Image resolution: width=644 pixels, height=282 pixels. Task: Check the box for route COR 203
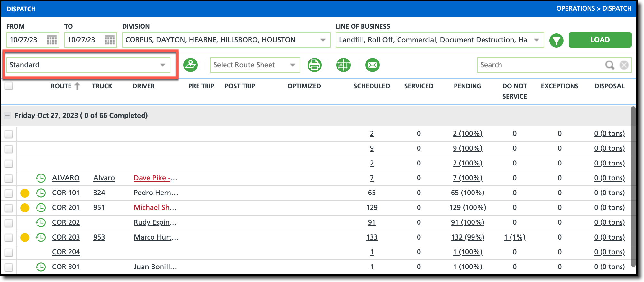(x=9, y=238)
